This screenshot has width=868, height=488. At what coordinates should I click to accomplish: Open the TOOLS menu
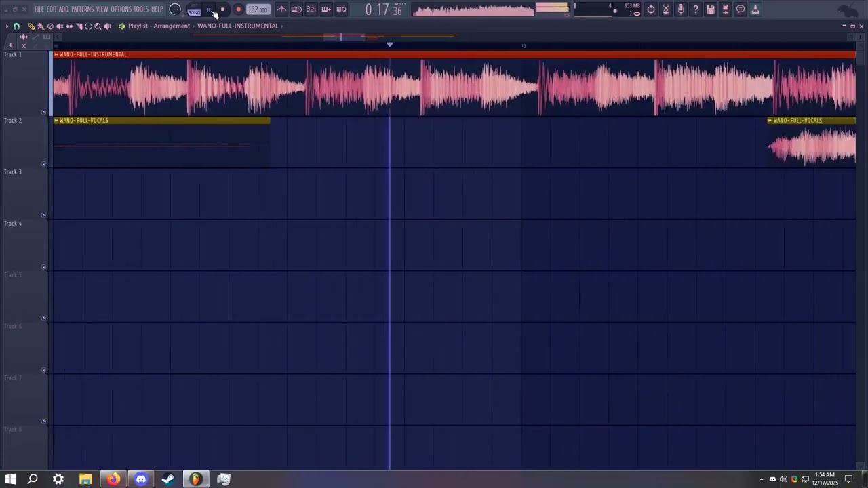click(141, 9)
